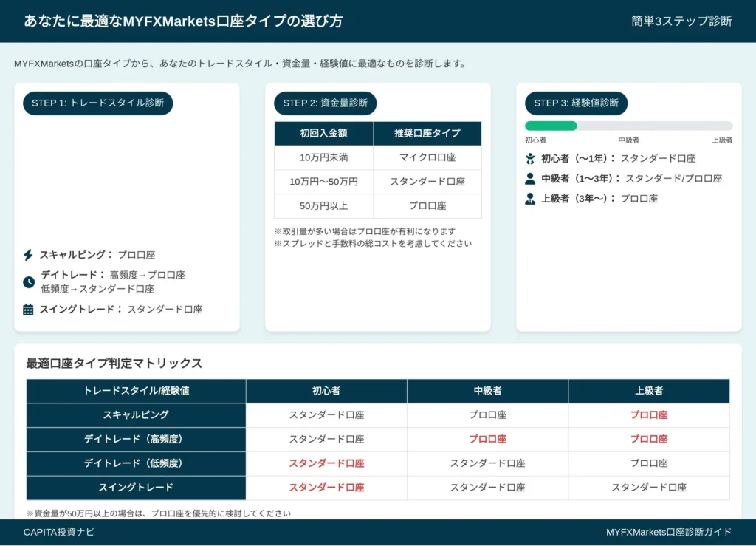Click the calendar icon beside スイングトレード
Viewport: 756px width, 546px height.
[29, 310]
